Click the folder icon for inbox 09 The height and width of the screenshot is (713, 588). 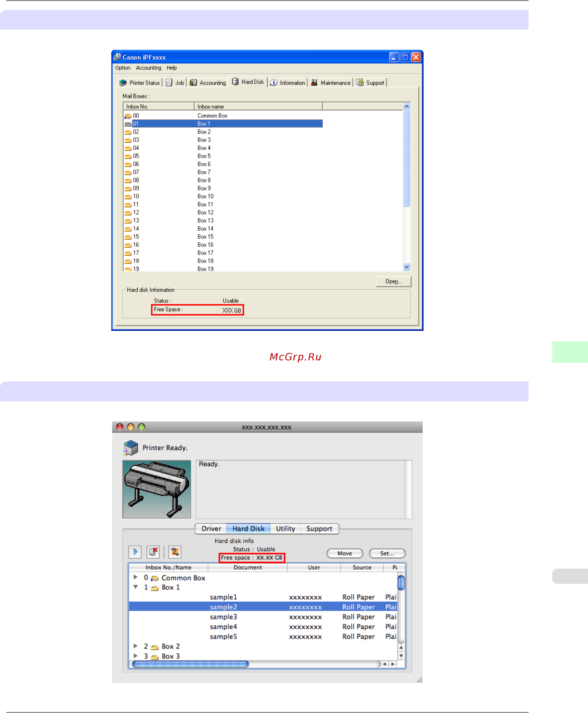(128, 189)
